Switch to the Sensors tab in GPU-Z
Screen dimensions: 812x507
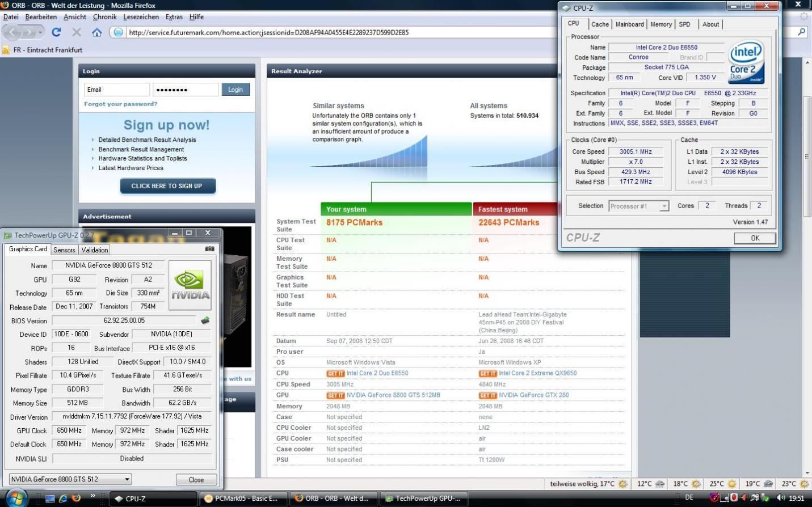(64, 250)
